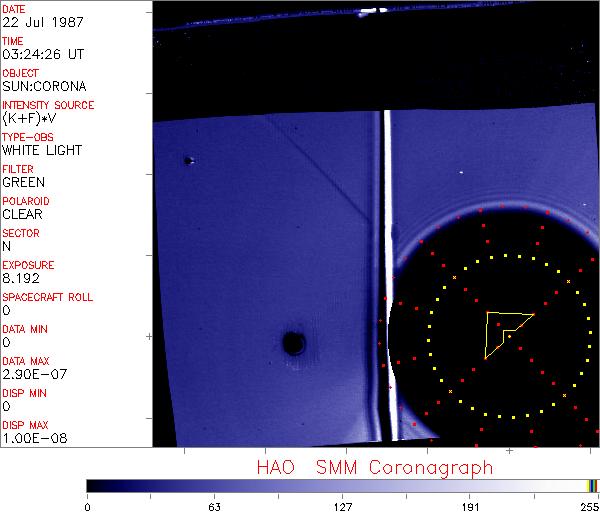The image size is (600, 512).
Task: Click the large dark circular spot in the image
Action: [x=294, y=344]
